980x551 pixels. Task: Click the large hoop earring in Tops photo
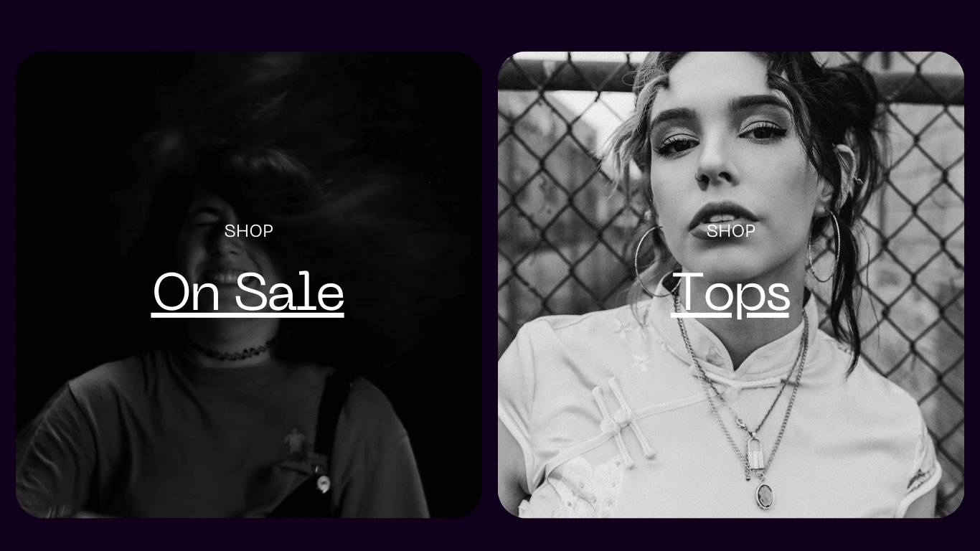click(824, 246)
